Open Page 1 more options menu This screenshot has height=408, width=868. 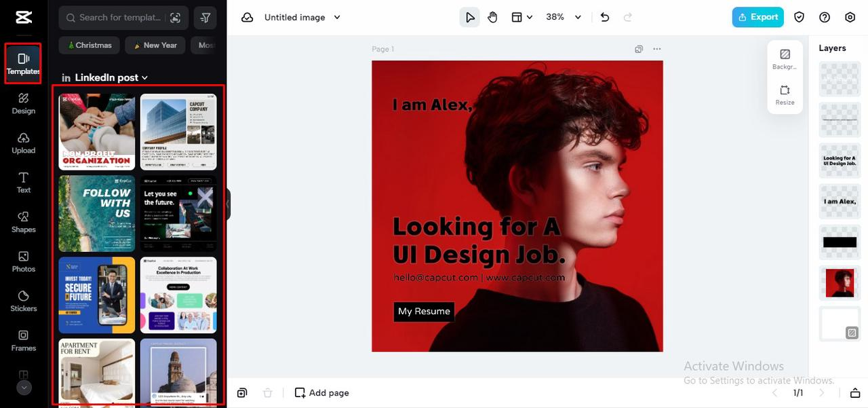[656, 49]
